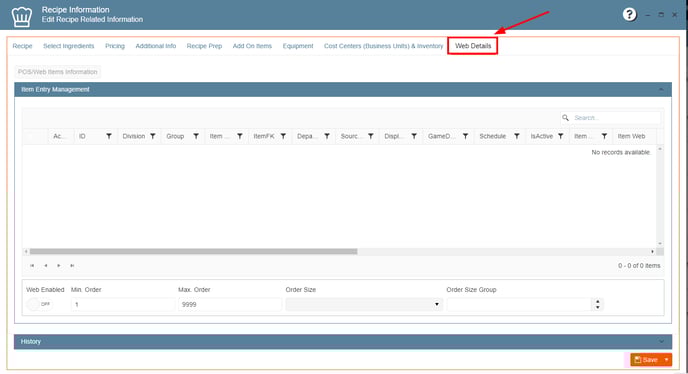Screen dimensions: 688x374
Task: Increase the Order Size Group value
Action: click(598, 302)
